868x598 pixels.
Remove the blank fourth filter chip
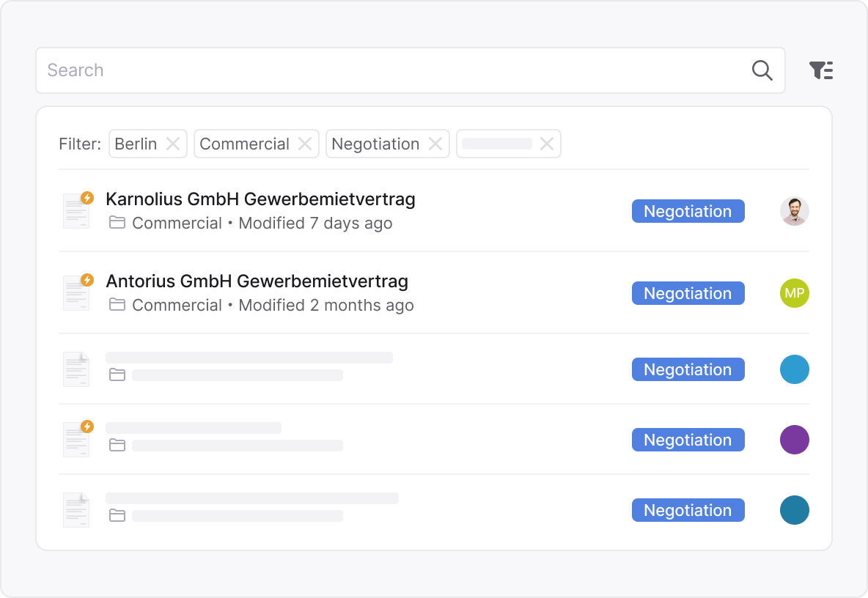tap(546, 144)
